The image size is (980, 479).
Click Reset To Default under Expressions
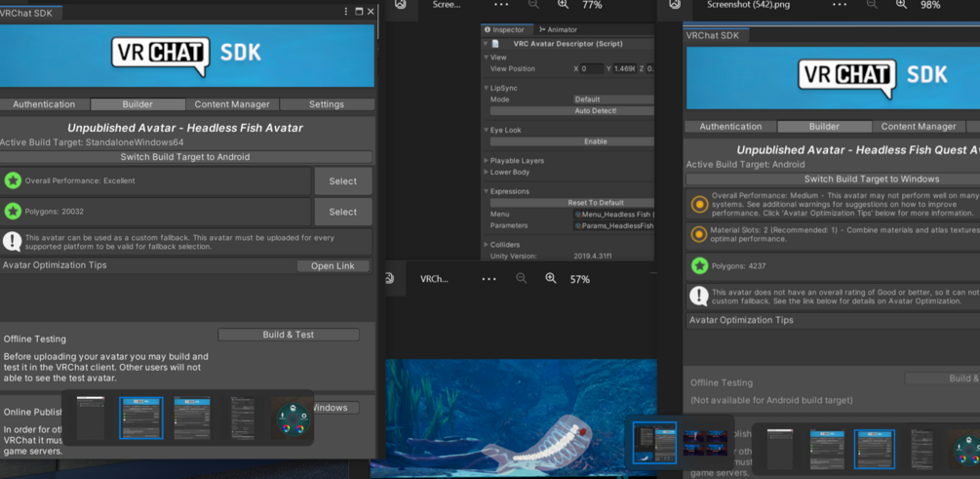[571, 203]
